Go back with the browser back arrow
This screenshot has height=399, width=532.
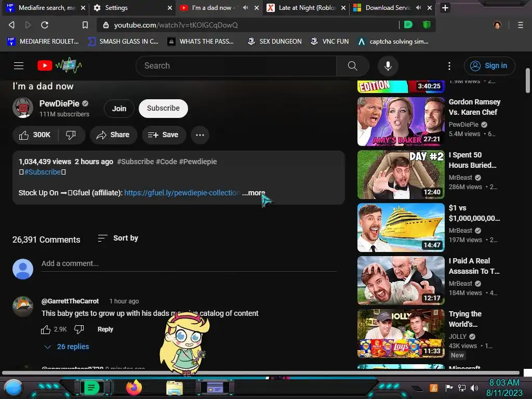click(11, 25)
